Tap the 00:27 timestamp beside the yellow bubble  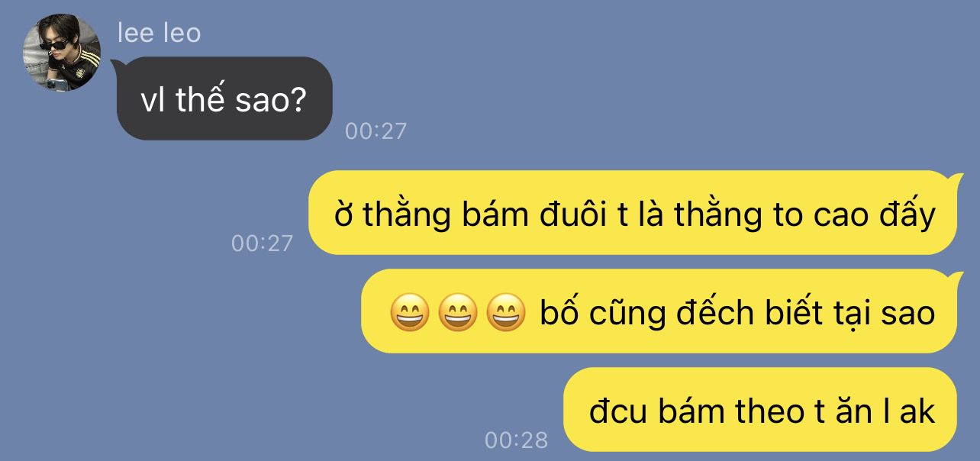[262, 243]
